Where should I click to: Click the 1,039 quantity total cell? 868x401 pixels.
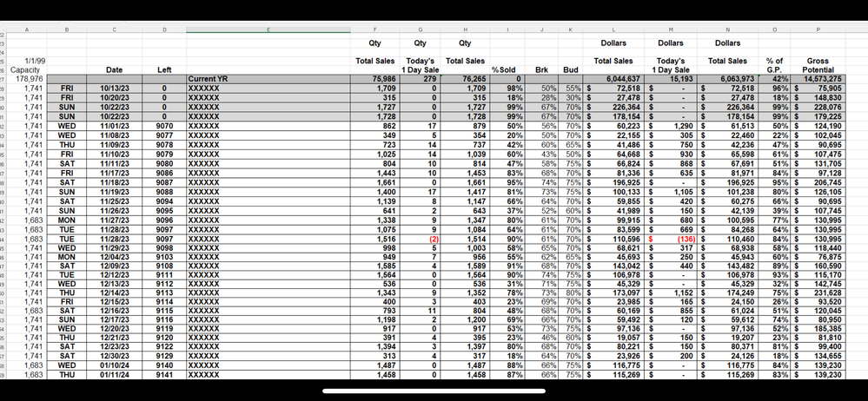click(465, 154)
